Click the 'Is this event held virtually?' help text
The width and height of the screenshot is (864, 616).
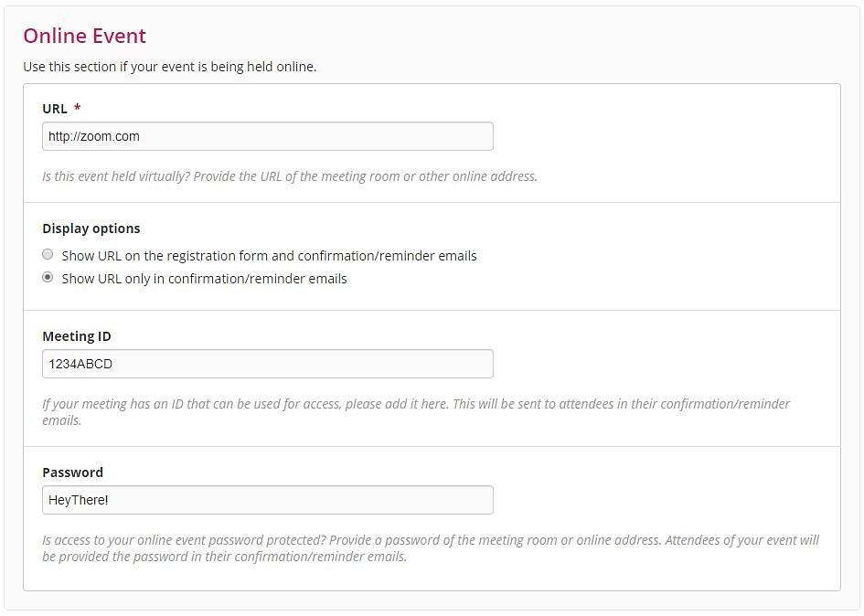(290, 176)
